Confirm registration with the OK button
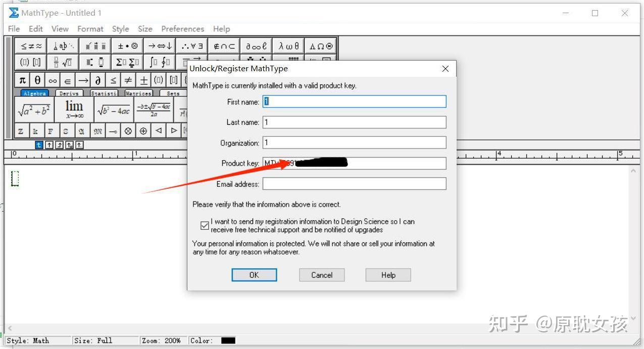The width and height of the screenshot is (644, 349). pos(254,275)
